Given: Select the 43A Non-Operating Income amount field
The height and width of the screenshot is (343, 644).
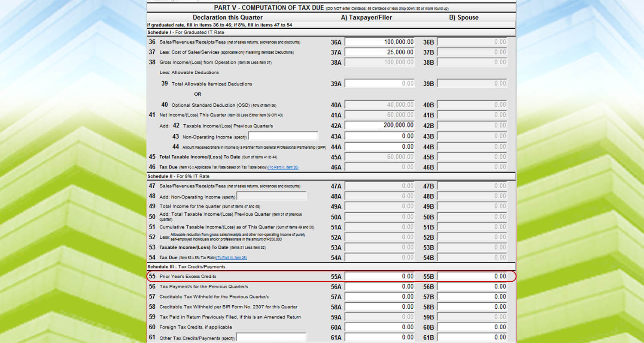Looking at the screenshot, I should coord(380,136).
